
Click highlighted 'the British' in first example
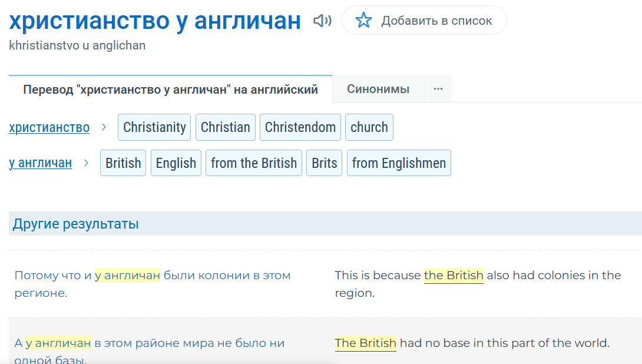click(454, 276)
